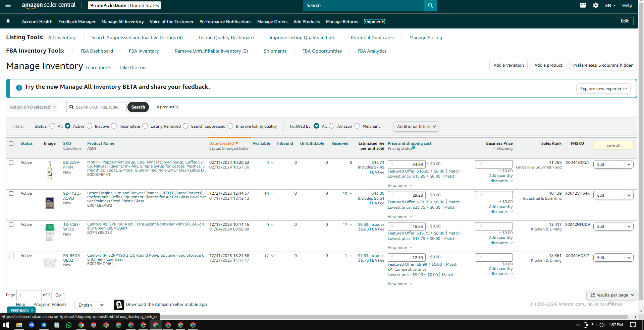Tick the select-all checkbox in table header
The width and height of the screenshot is (644, 330).
tap(11, 143)
